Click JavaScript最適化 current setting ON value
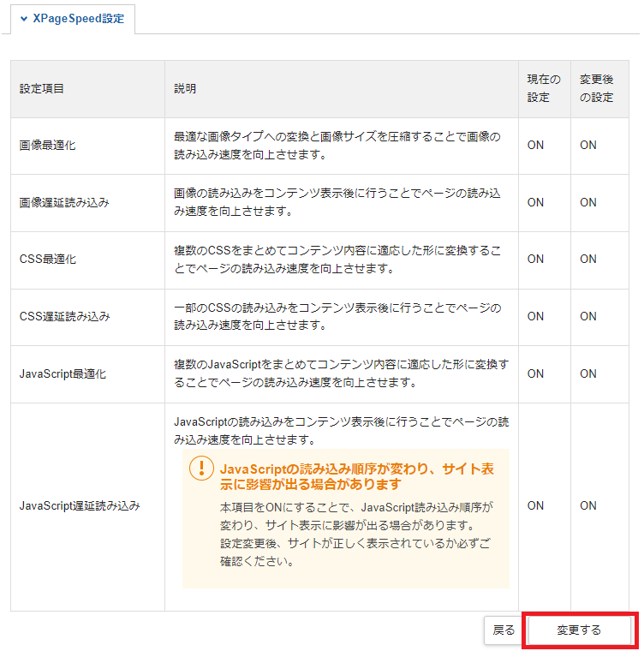 click(535, 373)
